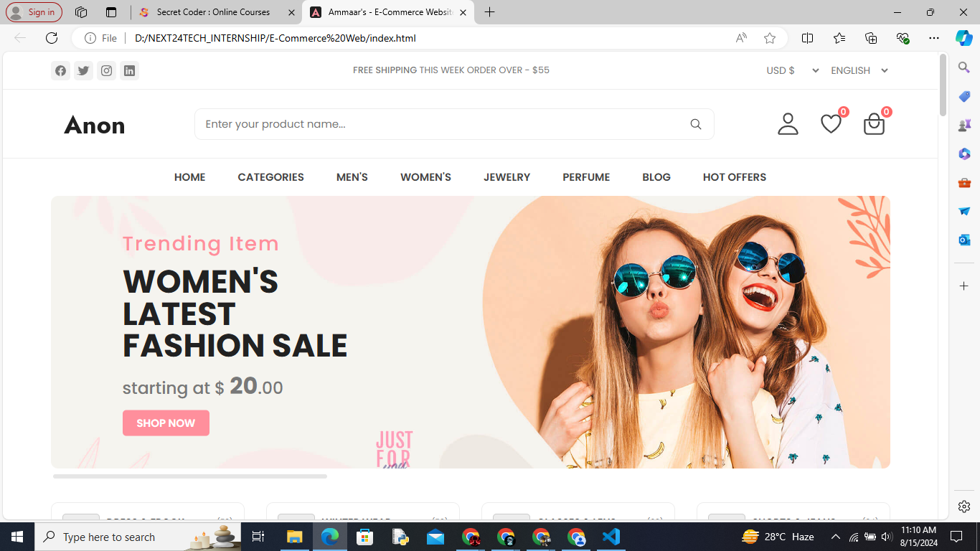Open WOMEN'S navigation menu
Viewport: 980px width, 551px height.
[425, 177]
